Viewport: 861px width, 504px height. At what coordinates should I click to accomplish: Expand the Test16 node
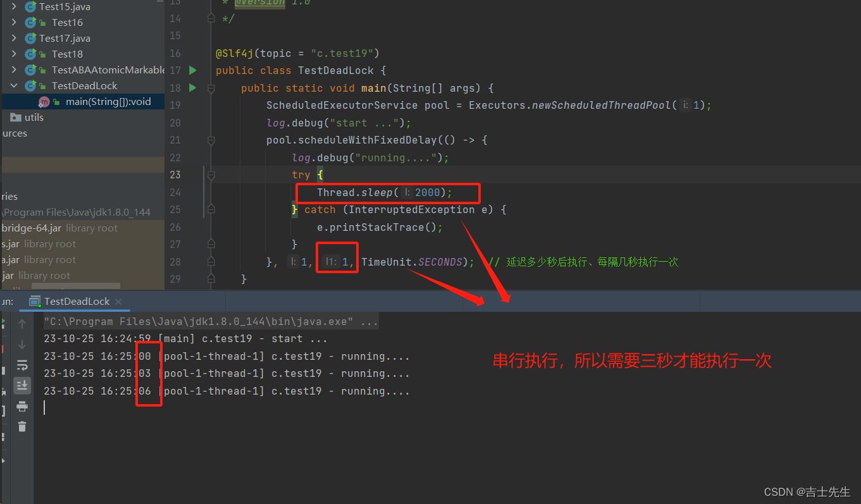tap(14, 23)
